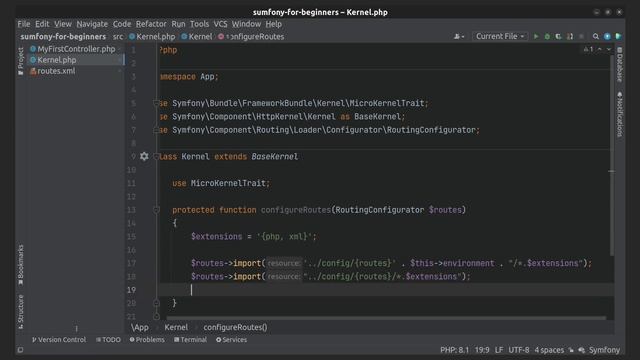
Task: Go to next highlighted error arrow
Action: click(609, 49)
